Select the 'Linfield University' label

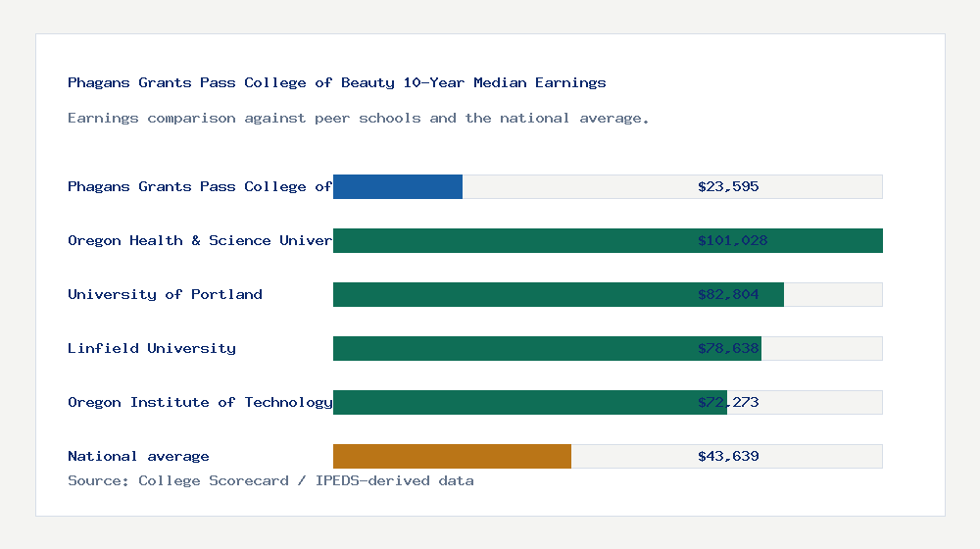pyautogui.click(x=152, y=348)
